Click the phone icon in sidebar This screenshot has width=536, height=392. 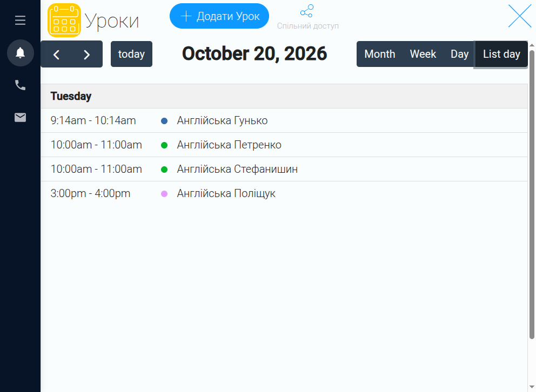point(20,85)
